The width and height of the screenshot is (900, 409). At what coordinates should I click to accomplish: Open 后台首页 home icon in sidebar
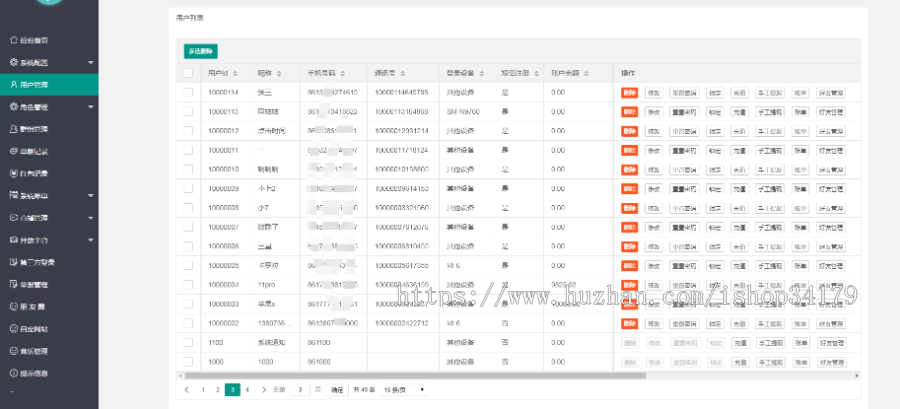(14, 40)
